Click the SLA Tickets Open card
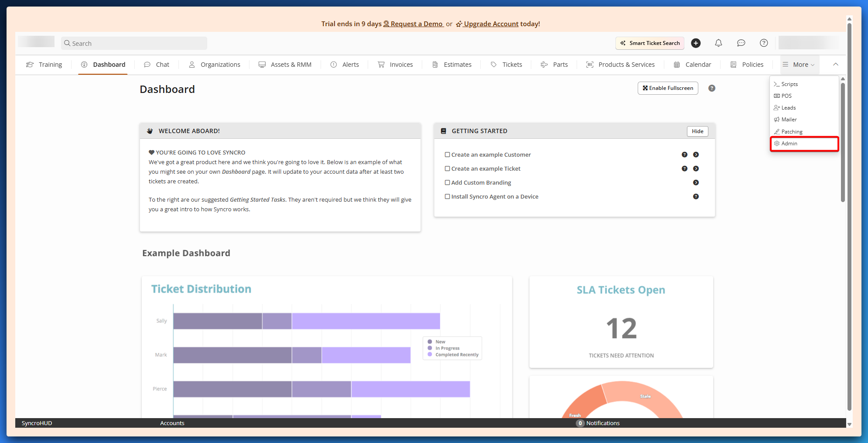 click(621, 322)
